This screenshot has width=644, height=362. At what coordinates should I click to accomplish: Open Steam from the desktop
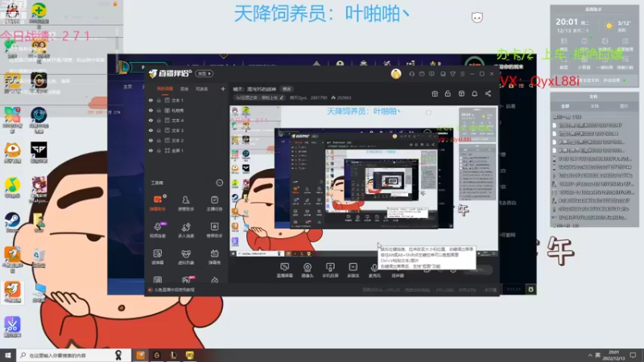[x=12, y=223]
